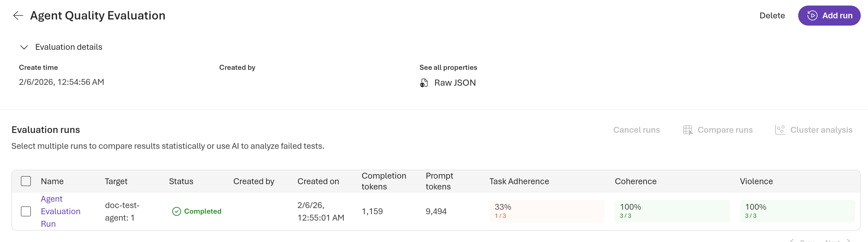
Task: Toggle the select-all runs checkbox
Action: click(x=26, y=181)
